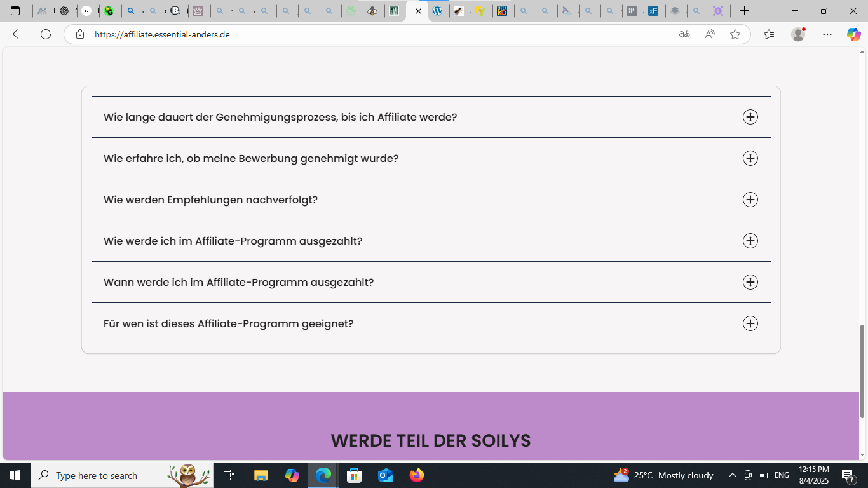Image resolution: width=868 pixels, height=488 pixels.
Task: Open Task View on taskbar
Action: [229, 475]
